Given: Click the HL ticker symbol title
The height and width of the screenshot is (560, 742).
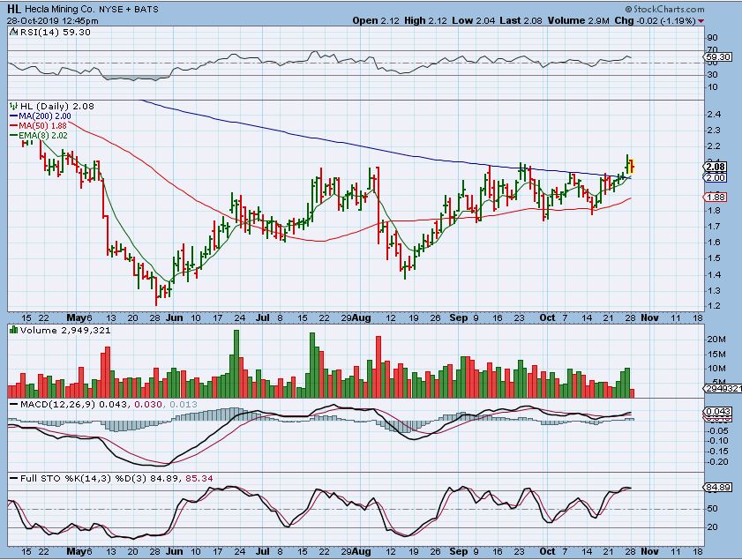Looking at the screenshot, I should [x=13, y=9].
